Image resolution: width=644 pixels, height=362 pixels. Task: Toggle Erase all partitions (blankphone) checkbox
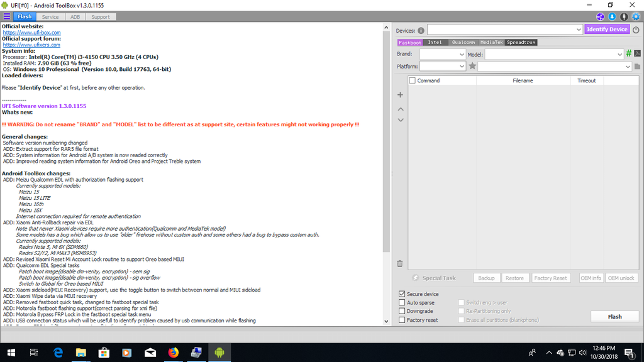pyautogui.click(x=461, y=320)
